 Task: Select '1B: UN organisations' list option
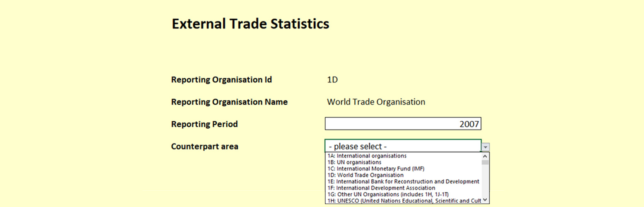pos(354,162)
